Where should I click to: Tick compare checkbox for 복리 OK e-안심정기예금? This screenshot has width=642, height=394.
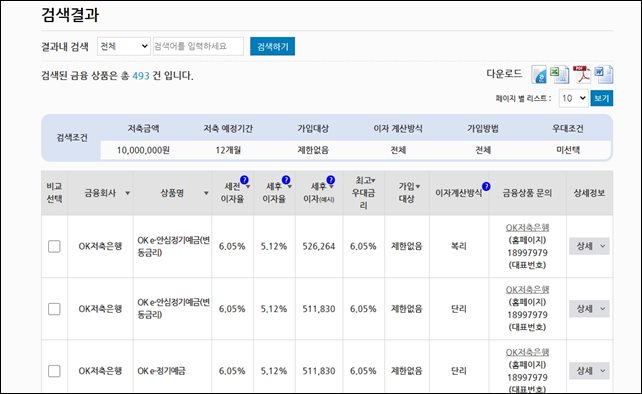pyautogui.click(x=54, y=246)
